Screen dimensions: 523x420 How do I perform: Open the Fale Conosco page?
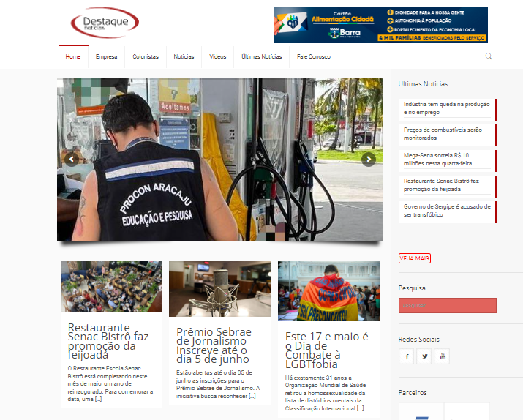click(x=314, y=56)
